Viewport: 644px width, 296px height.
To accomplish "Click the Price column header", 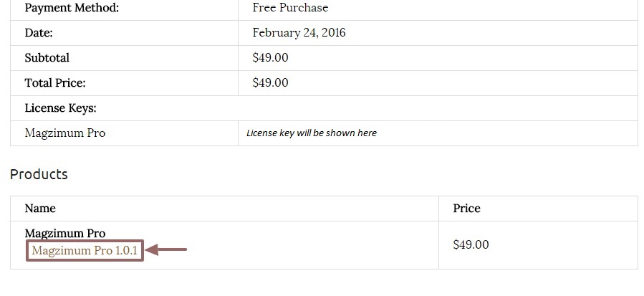I will (466, 208).
